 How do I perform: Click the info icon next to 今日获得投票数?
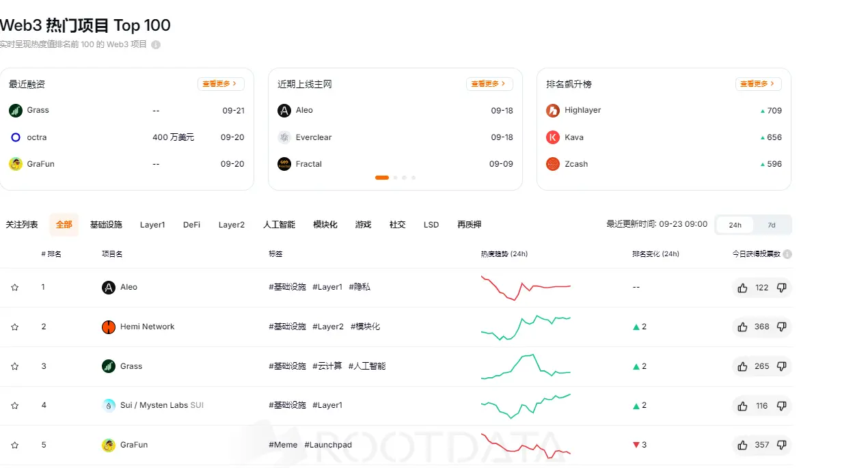tap(787, 253)
